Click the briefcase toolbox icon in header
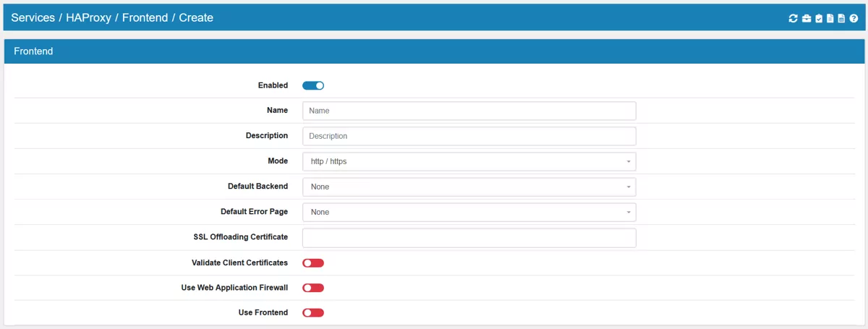Screen dimensions: 868x329 point(807,18)
